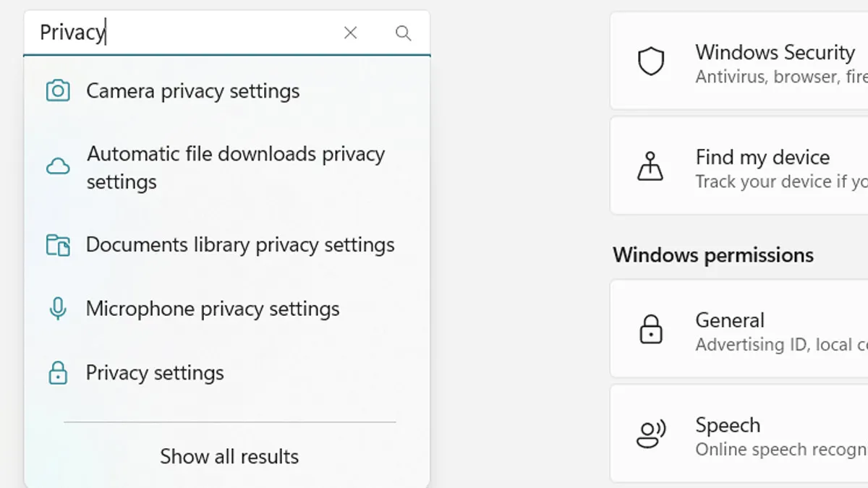The width and height of the screenshot is (868, 488).
Task: Click the Windows Security shield icon
Action: [x=652, y=61]
